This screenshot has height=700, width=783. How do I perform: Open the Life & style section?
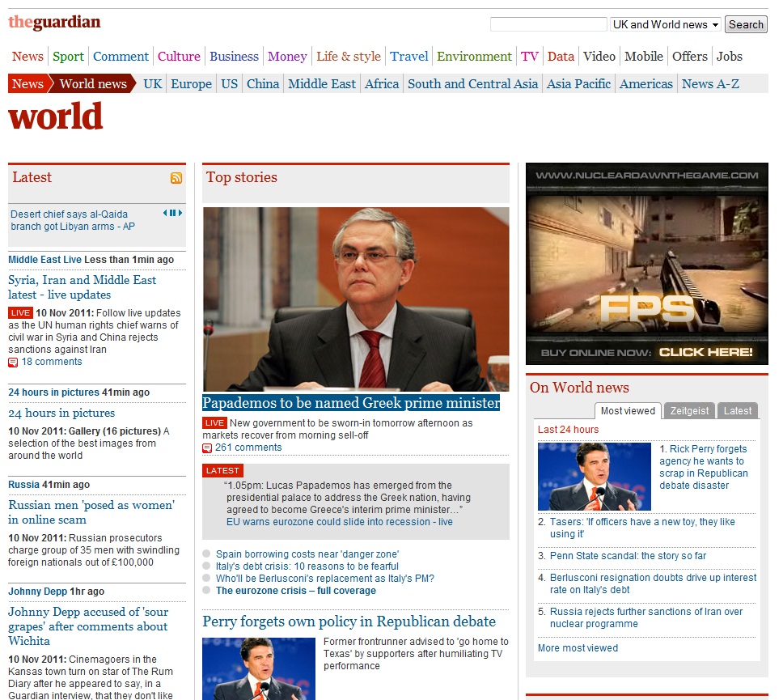tap(349, 57)
